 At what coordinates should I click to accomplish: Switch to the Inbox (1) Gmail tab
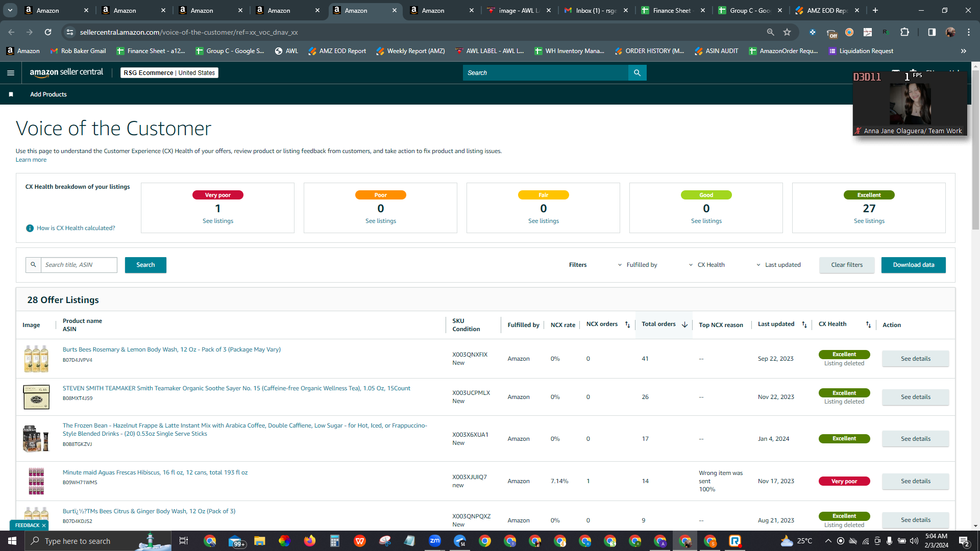(597, 10)
